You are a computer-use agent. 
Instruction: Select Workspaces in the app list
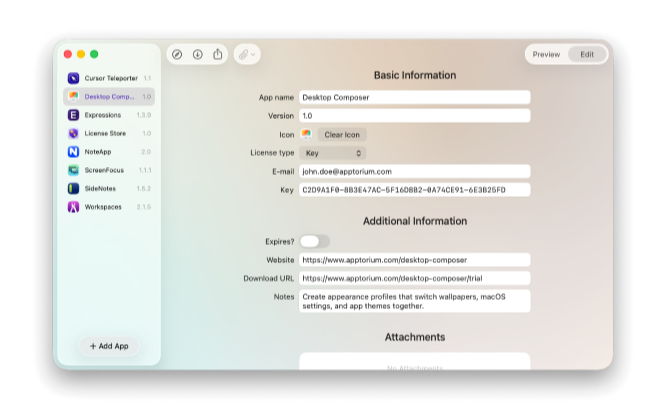click(x=109, y=207)
